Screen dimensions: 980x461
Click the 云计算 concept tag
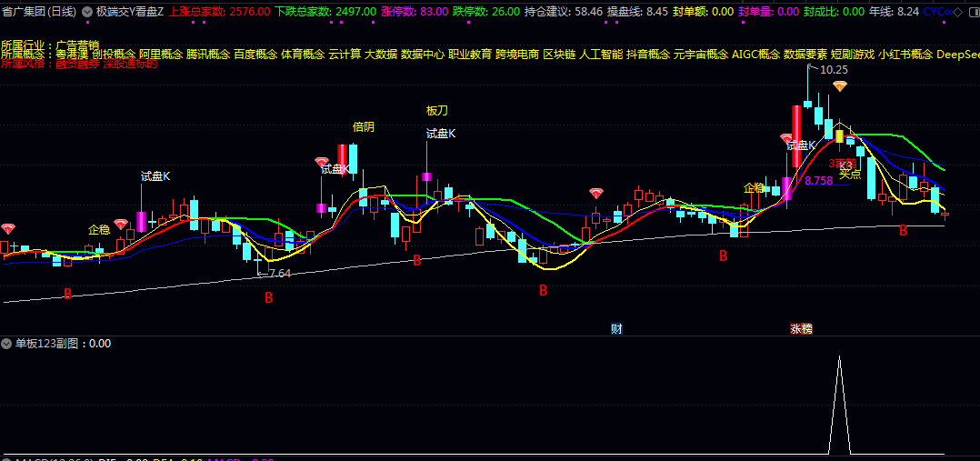point(345,55)
